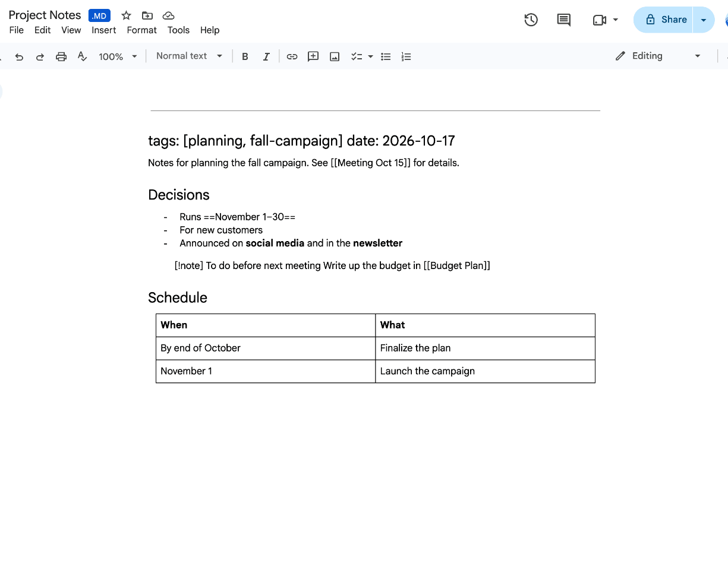Click the redo arrow
Viewport: 728px width, 582px height.
pyautogui.click(x=40, y=56)
